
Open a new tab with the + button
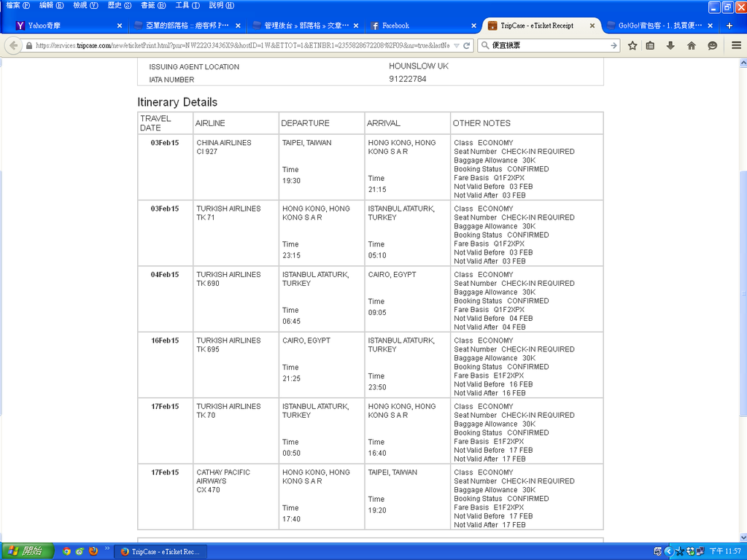point(729,24)
